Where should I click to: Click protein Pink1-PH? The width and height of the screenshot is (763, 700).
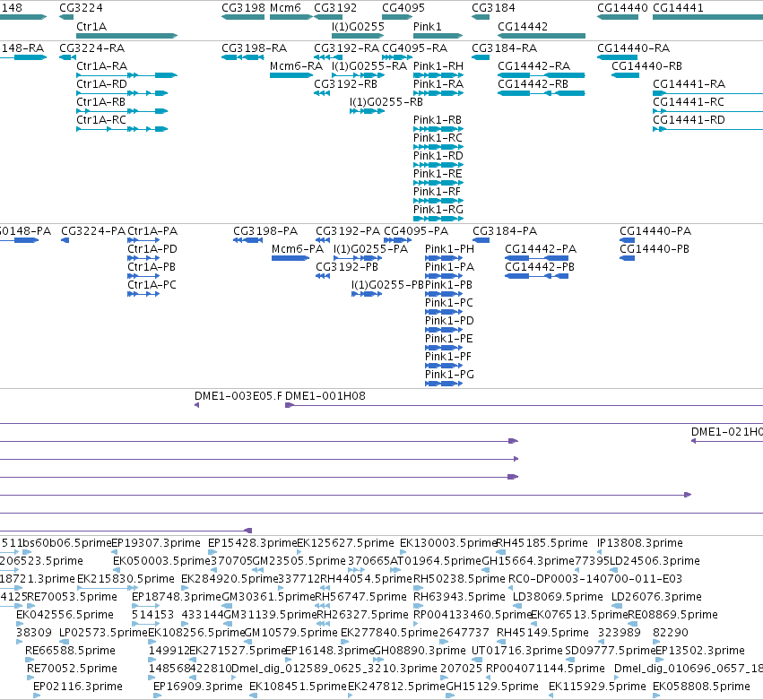click(444, 258)
